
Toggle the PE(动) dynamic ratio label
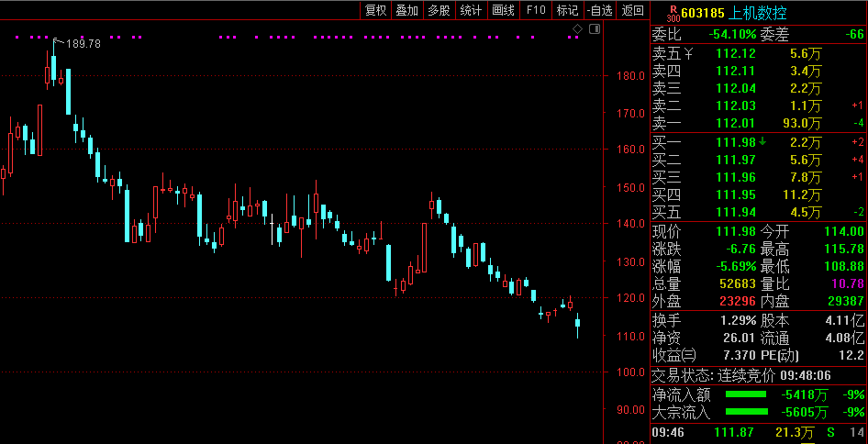coord(783,355)
